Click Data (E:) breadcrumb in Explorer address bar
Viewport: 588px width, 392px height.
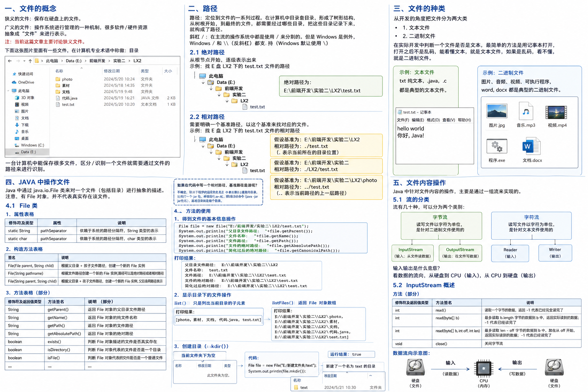click(x=73, y=61)
